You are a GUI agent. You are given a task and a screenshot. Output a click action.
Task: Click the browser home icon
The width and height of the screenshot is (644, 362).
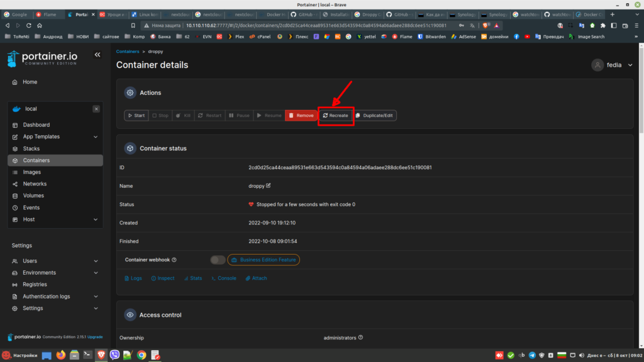tap(40, 25)
